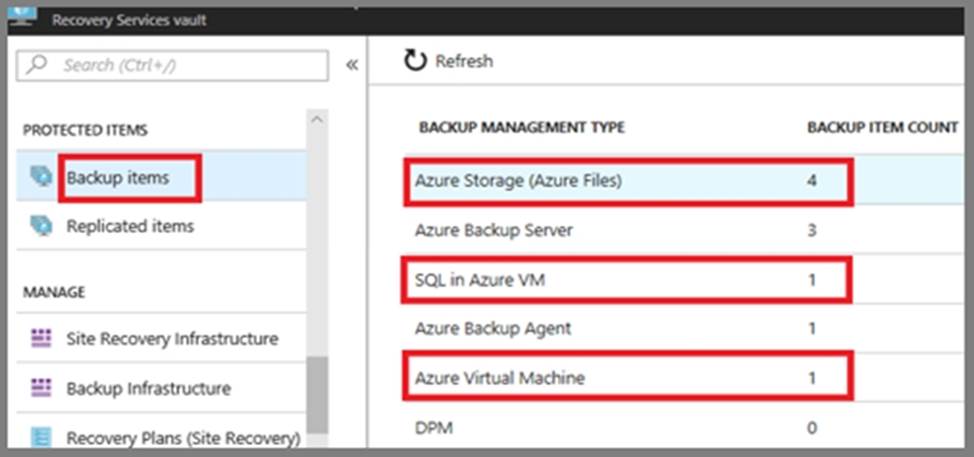Click count 4 for Azure Storage
This screenshot has height=457, width=974.
click(812, 181)
